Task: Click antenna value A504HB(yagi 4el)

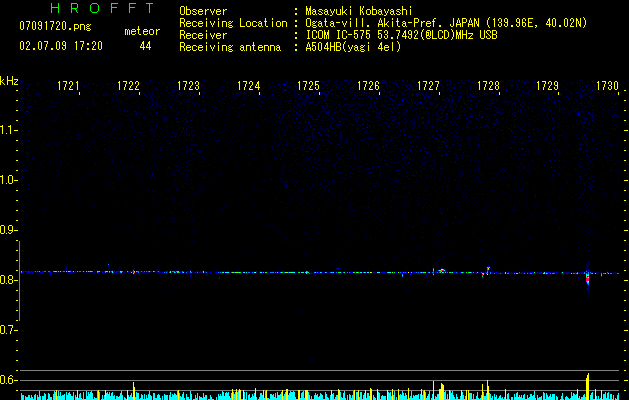Action: point(353,47)
